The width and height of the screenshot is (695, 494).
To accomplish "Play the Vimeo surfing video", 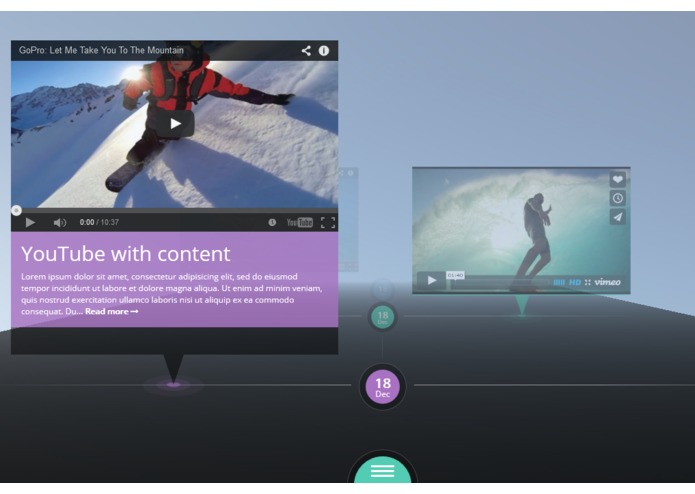I will tap(432, 280).
